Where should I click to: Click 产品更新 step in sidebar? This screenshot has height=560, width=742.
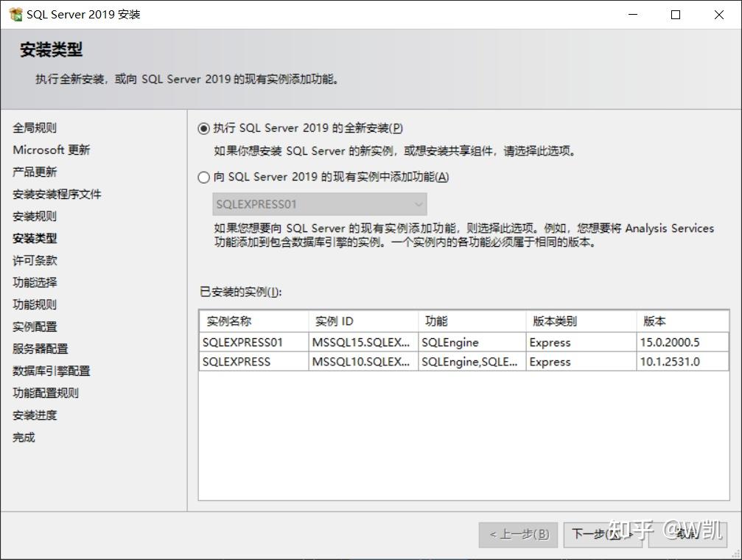tap(35, 172)
